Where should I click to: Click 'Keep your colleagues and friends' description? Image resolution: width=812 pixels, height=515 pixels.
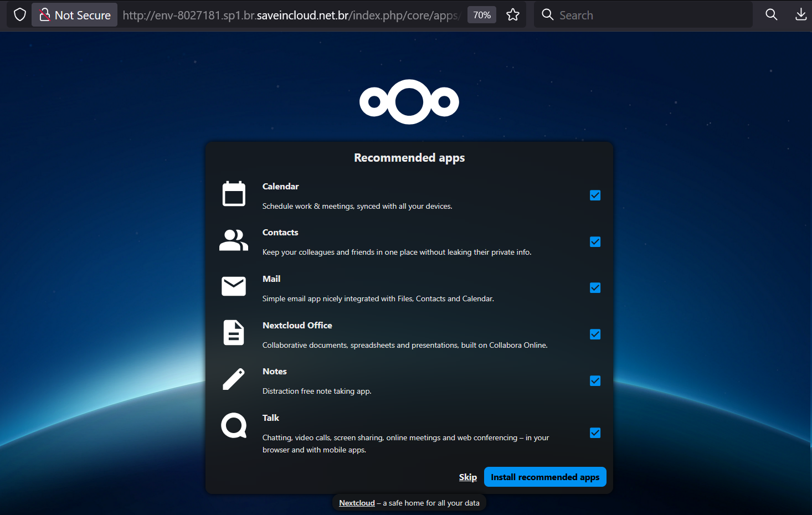coord(397,252)
